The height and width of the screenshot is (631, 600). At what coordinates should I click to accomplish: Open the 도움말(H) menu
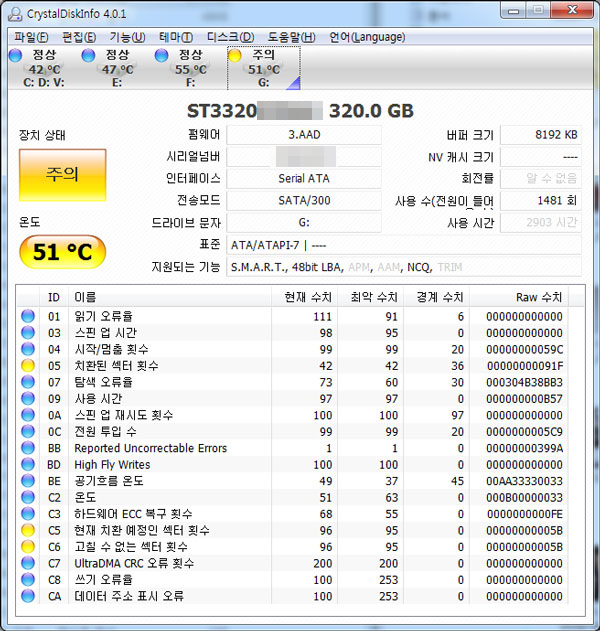pos(292,37)
